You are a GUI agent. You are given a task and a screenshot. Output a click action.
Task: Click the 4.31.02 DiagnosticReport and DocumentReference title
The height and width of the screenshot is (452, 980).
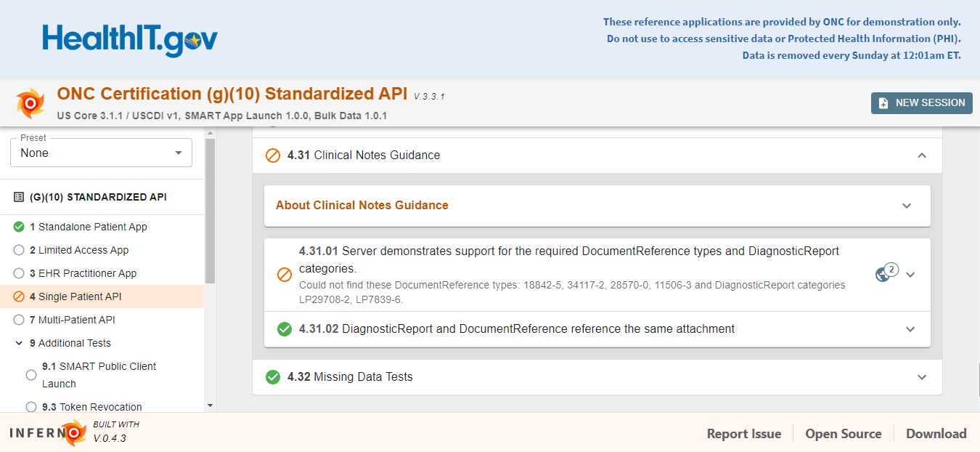(517, 329)
